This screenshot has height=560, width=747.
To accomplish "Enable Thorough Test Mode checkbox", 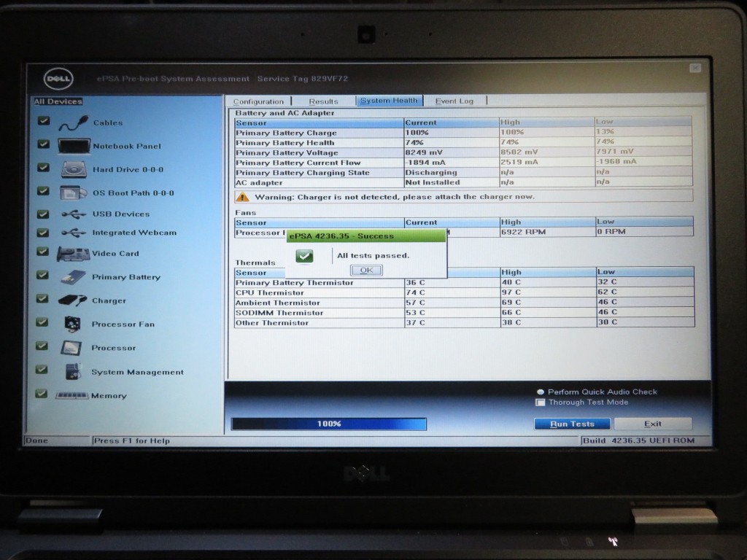I will tap(541, 402).
